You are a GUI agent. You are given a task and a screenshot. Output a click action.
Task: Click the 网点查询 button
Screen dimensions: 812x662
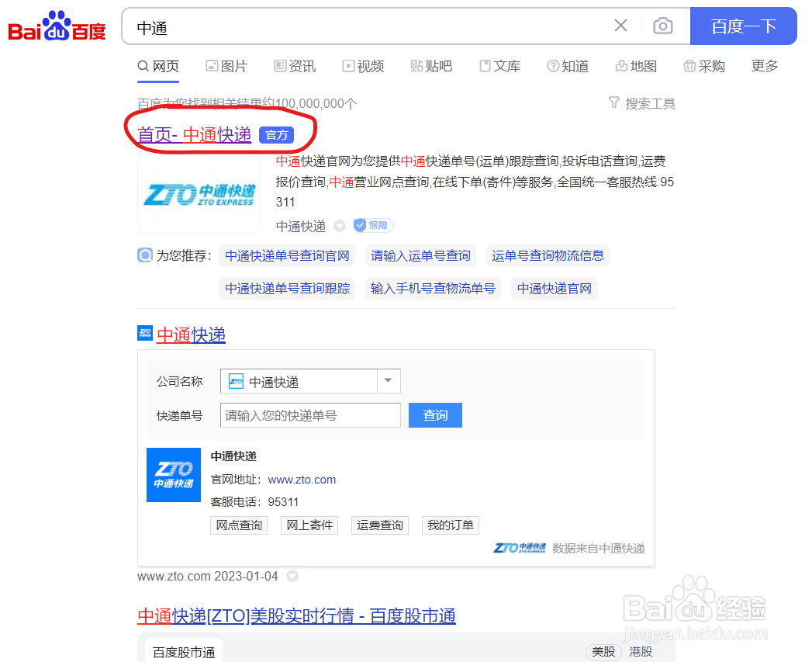pos(239,525)
